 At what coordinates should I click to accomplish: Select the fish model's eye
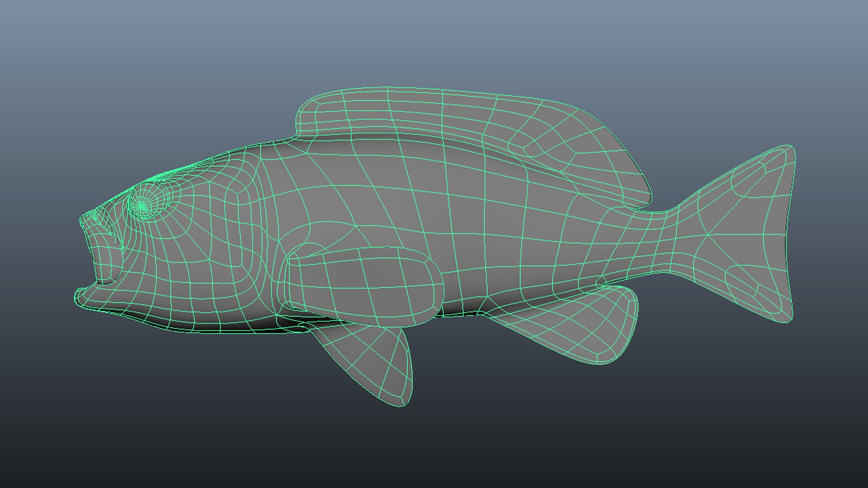click(150, 200)
